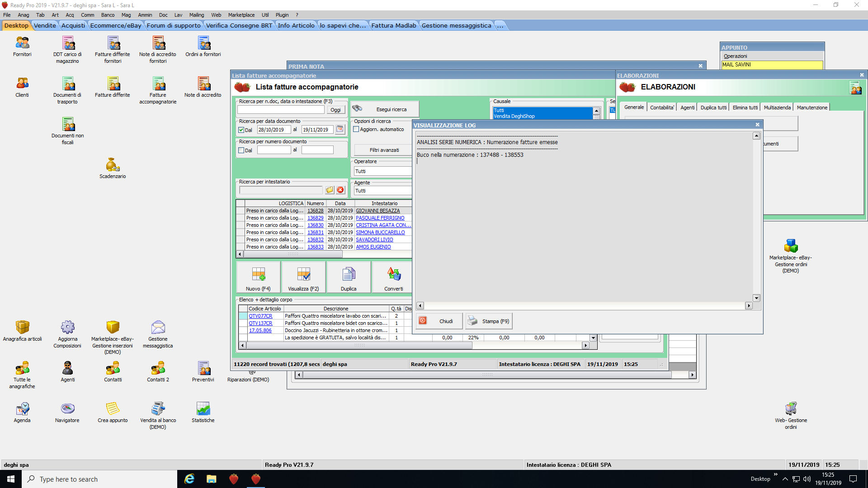This screenshot has width=868, height=488.
Task: Open the Preventivi desktop icon
Action: pyautogui.click(x=203, y=371)
